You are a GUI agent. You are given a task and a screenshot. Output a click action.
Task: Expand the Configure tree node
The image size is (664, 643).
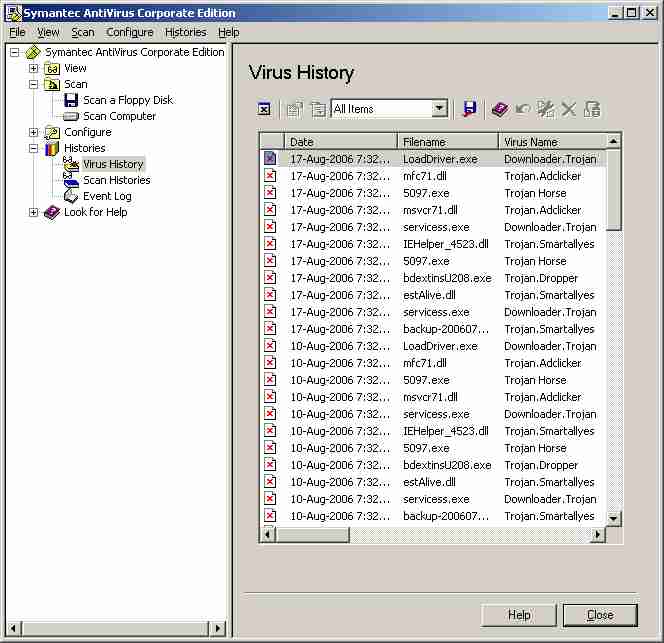[33, 133]
